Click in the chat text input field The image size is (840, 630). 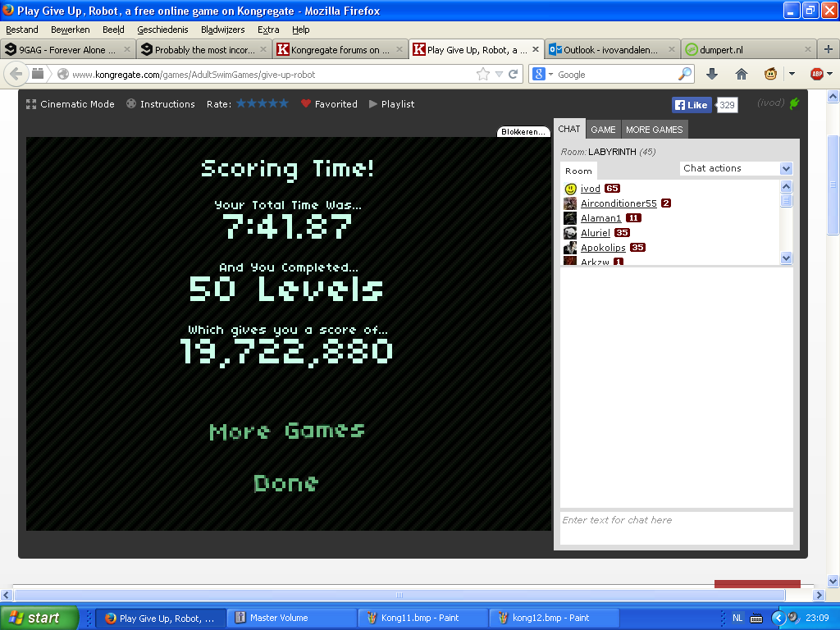click(676, 527)
